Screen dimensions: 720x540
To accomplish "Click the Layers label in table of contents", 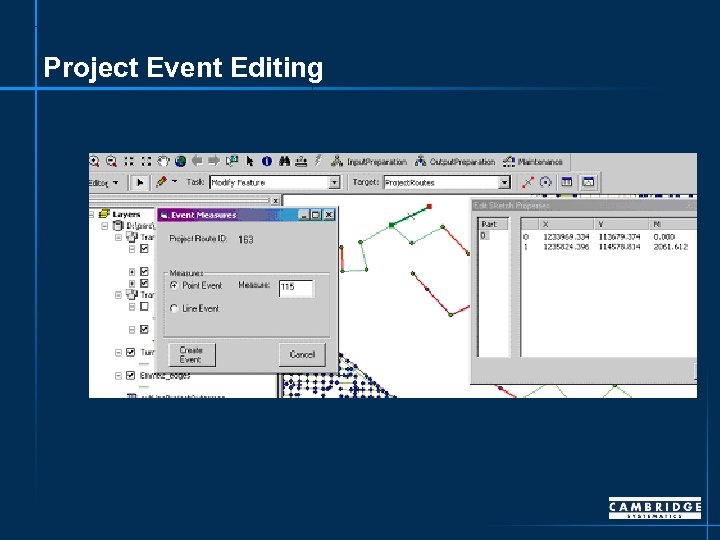I will [x=126, y=214].
